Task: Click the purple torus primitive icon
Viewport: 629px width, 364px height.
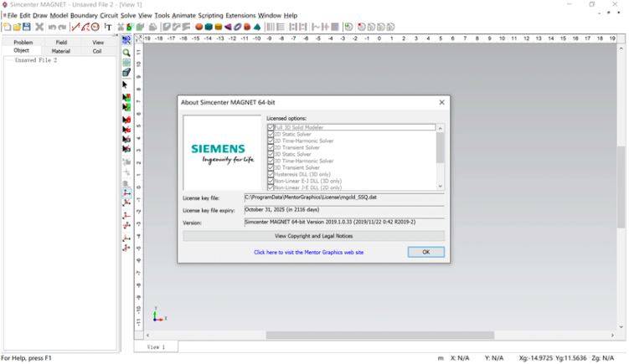Action: click(238, 28)
